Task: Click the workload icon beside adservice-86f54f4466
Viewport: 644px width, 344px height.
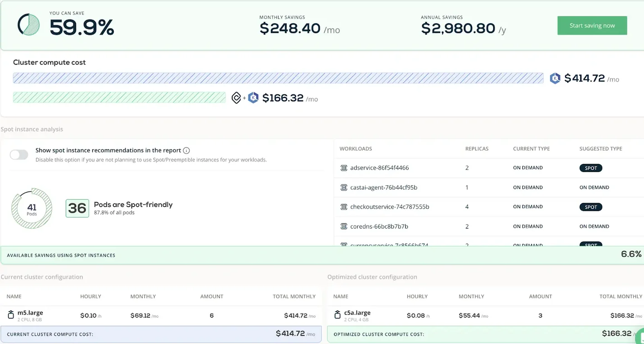Action: pos(343,167)
